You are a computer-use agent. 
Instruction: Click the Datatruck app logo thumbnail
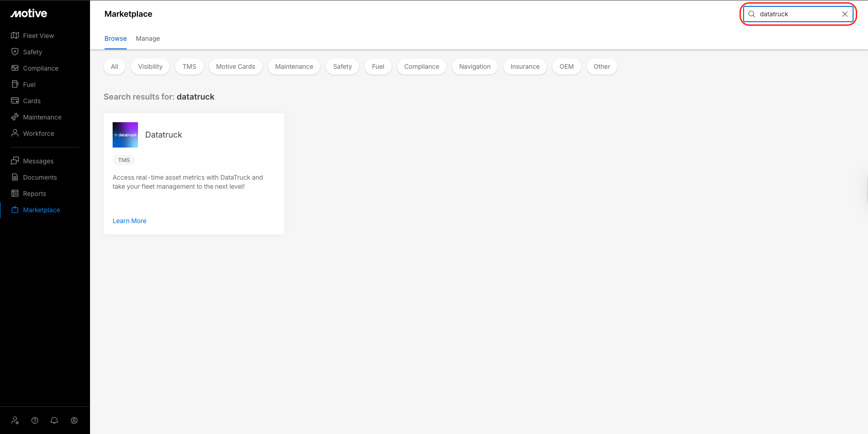tap(125, 135)
